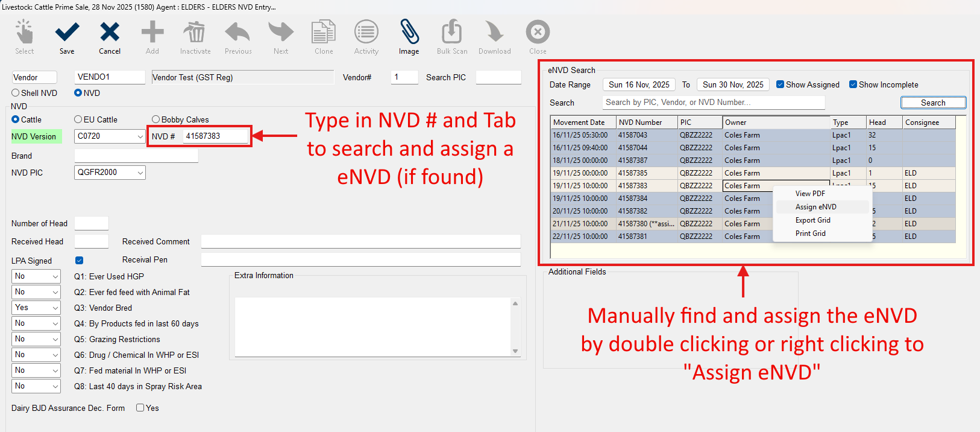Choose Assign eNVD from context menu

point(815,207)
